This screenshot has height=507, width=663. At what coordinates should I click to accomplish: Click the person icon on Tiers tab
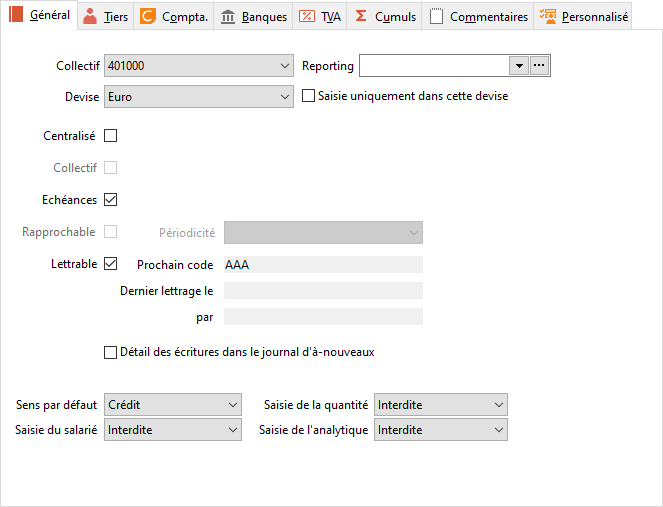click(x=90, y=16)
